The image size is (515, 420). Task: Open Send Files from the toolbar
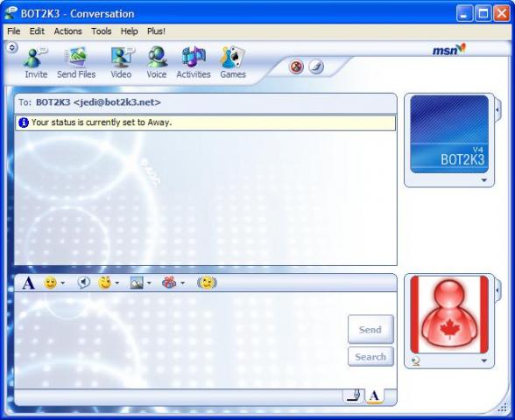click(x=76, y=62)
